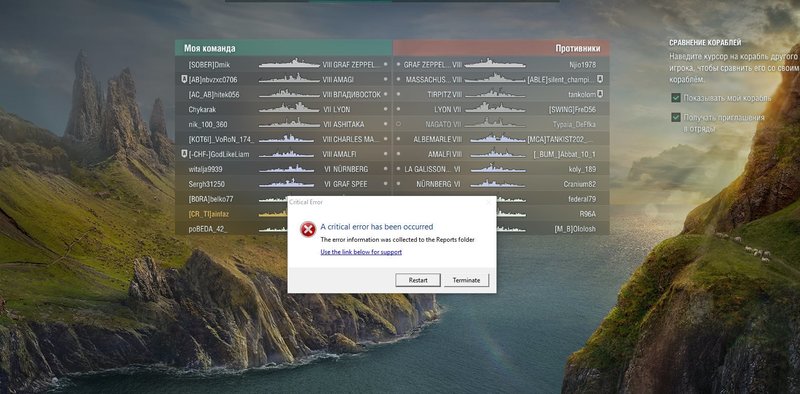Open 'Use the link below for support'

point(361,252)
